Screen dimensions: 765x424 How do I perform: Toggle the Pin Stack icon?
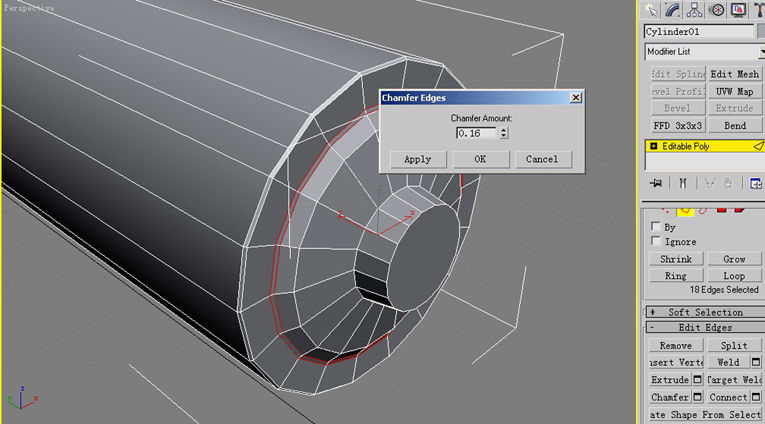coord(656,183)
